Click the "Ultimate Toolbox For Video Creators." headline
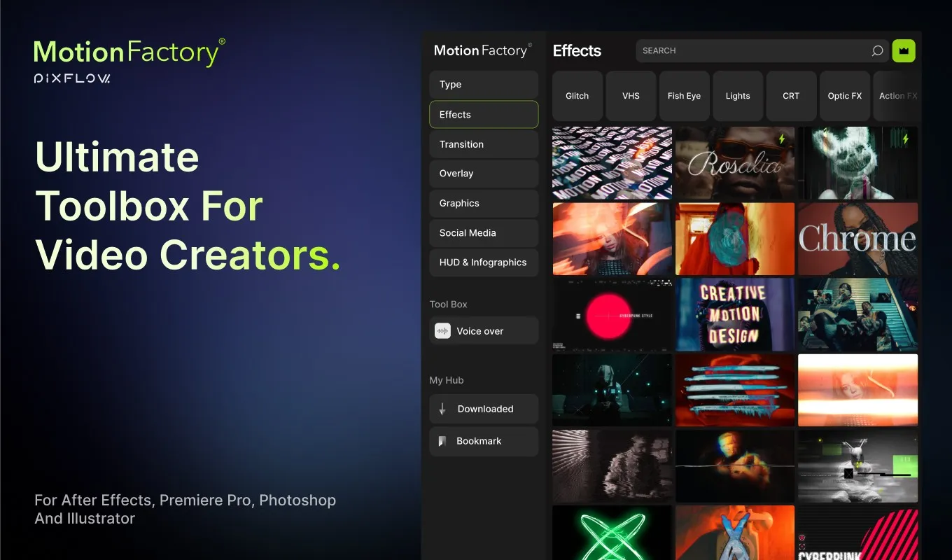This screenshot has height=560, width=952. (x=188, y=206)
